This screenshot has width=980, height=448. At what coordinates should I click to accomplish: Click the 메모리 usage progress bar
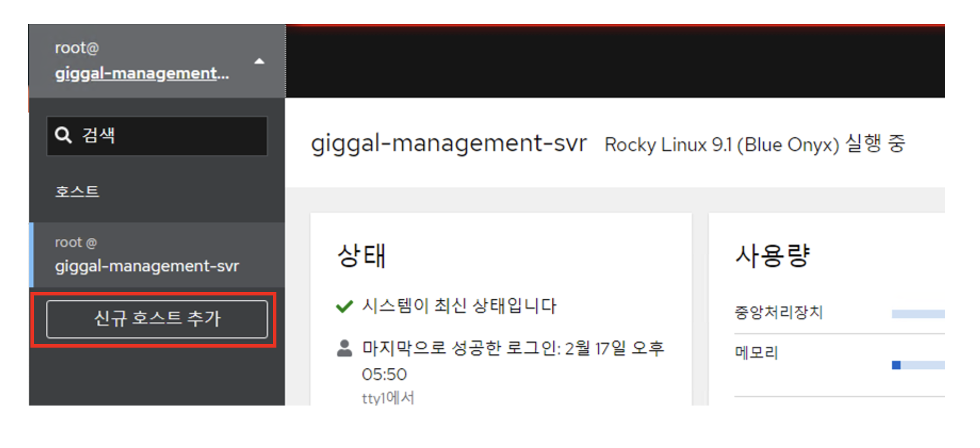tap(918, 365)
